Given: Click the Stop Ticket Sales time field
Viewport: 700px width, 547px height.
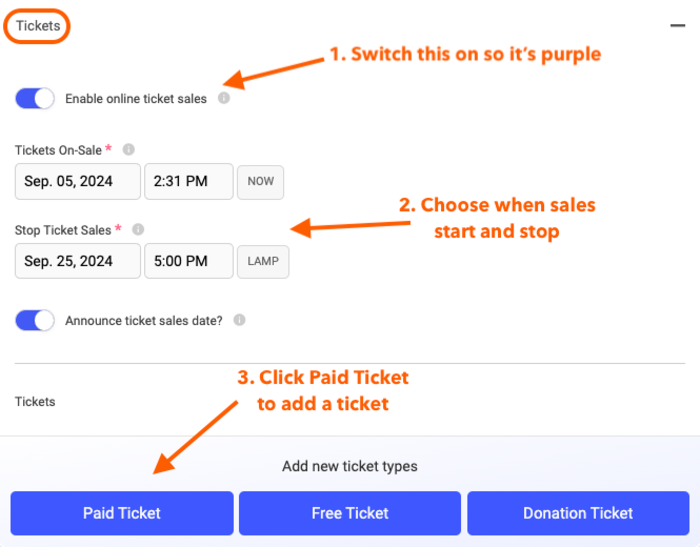Looking at the screenshot, I should [189, 261].
